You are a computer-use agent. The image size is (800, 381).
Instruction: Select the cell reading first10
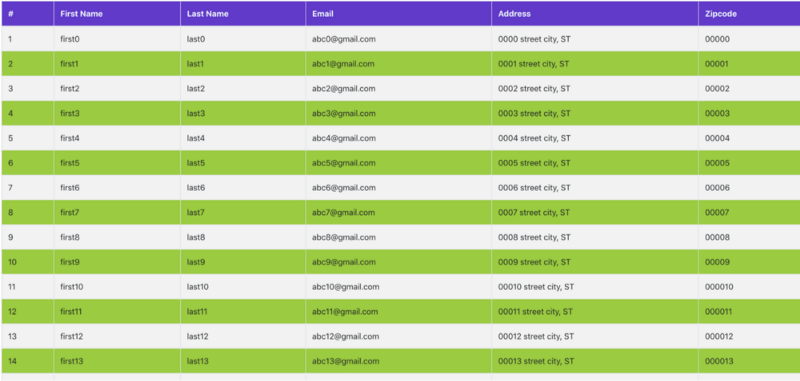[117, 287]
